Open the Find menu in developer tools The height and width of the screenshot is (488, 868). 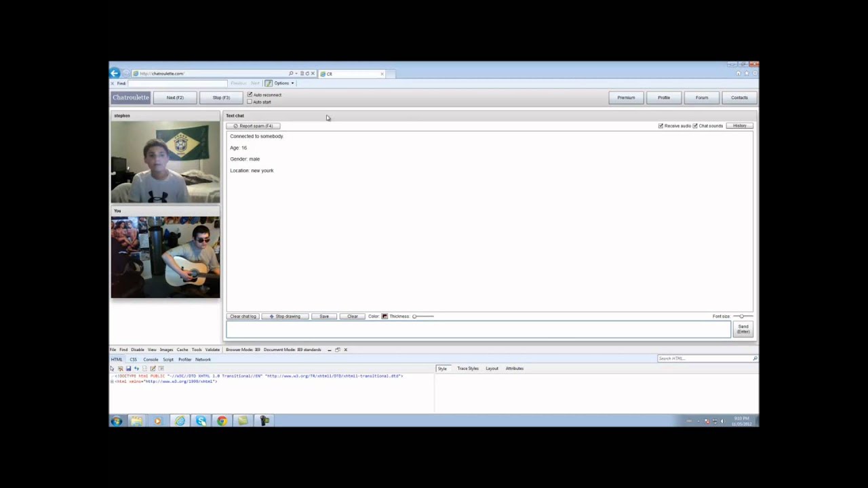[123, 350]
